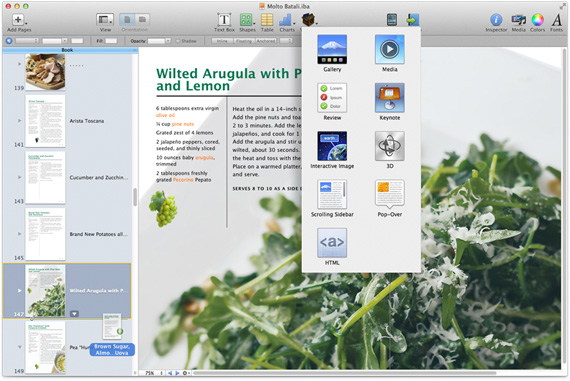Click the grape cluster image on the page

163,208
